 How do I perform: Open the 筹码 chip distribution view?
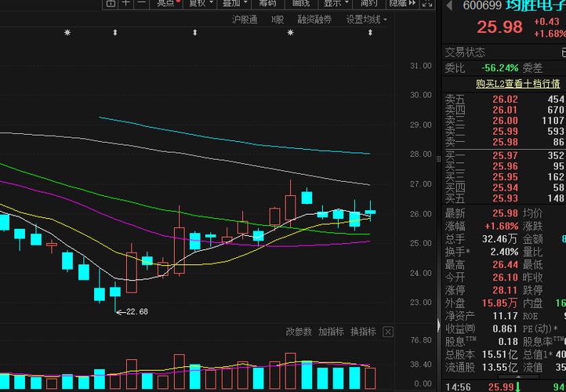pyautogui.click(x=267, y=3)
